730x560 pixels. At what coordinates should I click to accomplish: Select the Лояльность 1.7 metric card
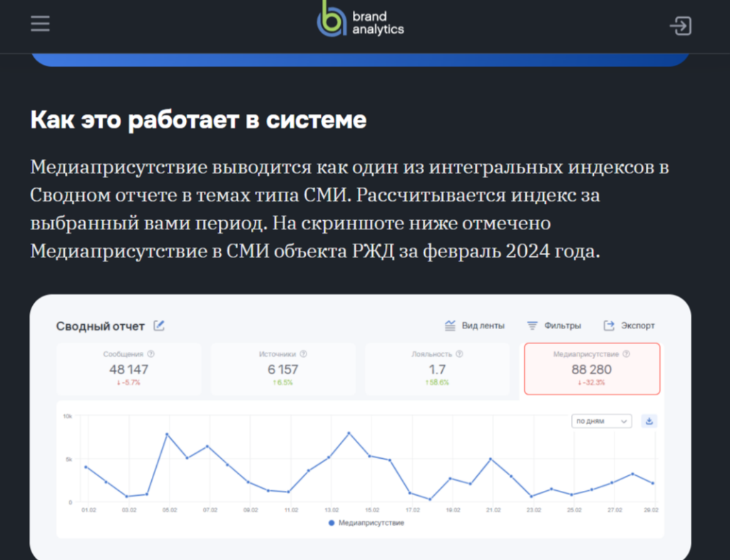tap(437, 369)
